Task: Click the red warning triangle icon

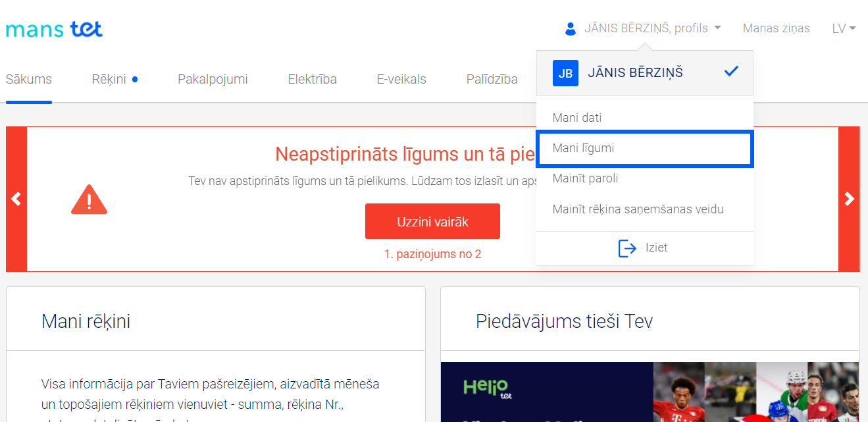Action: 89,199
